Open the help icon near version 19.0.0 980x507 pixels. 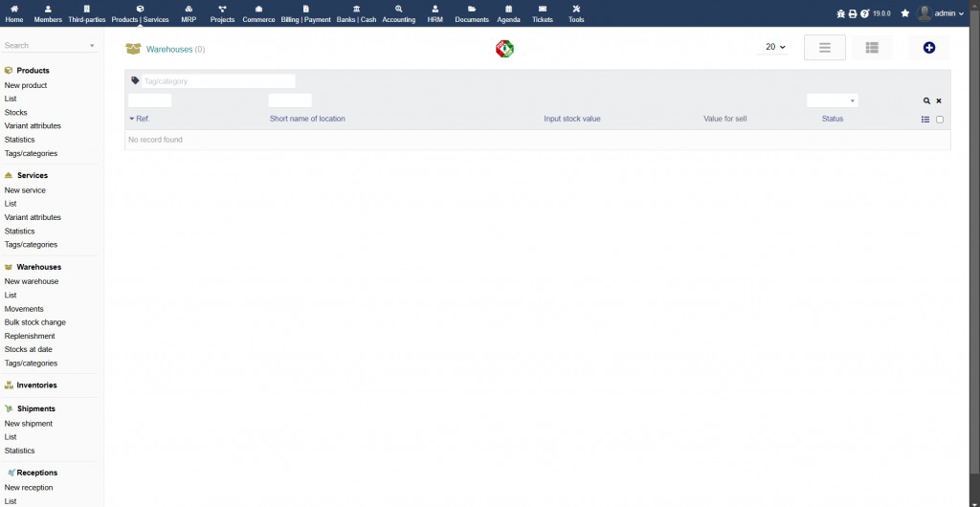click(865, 13)
